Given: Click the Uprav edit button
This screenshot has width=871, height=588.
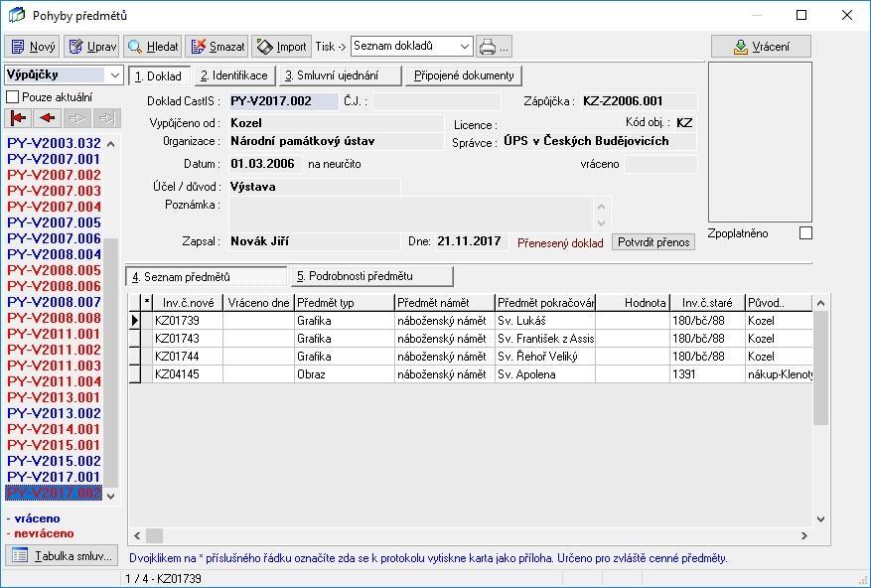Looking at the screenshot, I should pyautogui.click(x=91, y=47).
